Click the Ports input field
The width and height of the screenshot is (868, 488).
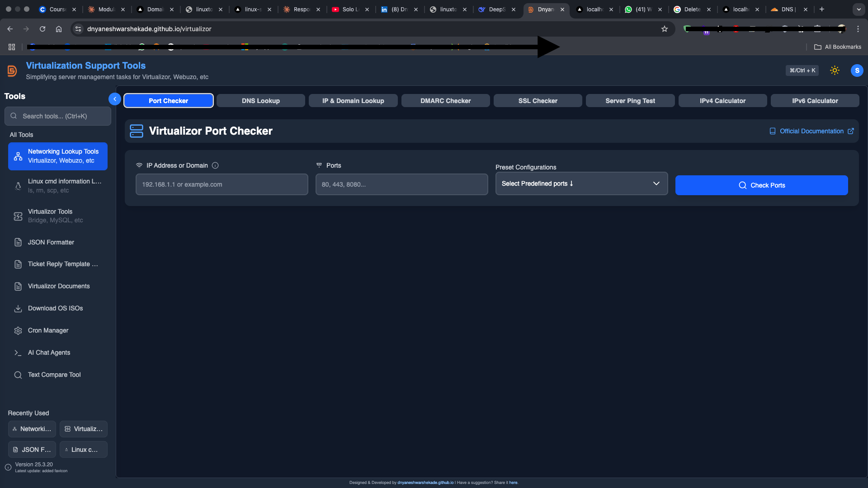[402, 184]
